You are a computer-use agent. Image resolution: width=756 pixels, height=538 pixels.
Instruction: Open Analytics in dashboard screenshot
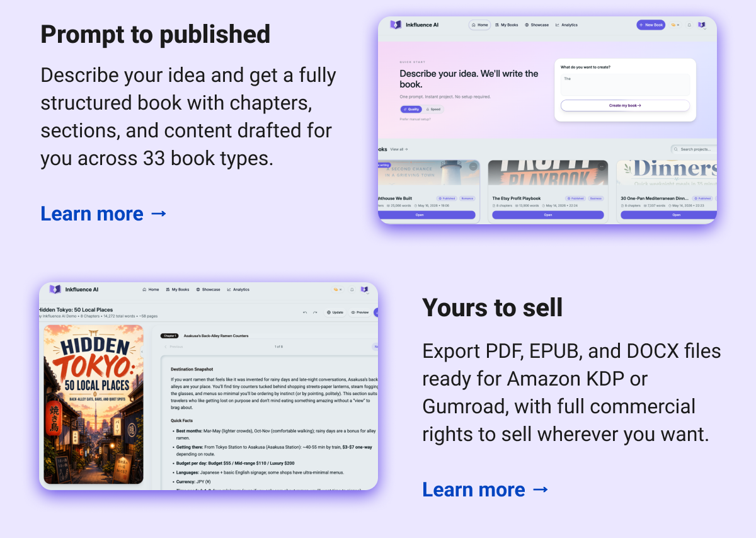tap(566, 25)
